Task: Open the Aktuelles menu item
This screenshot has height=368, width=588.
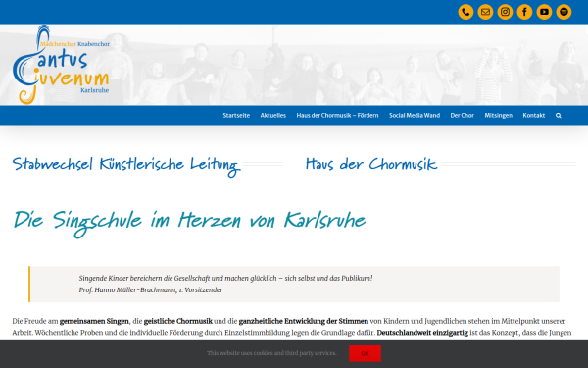Action: coord(273,115)
